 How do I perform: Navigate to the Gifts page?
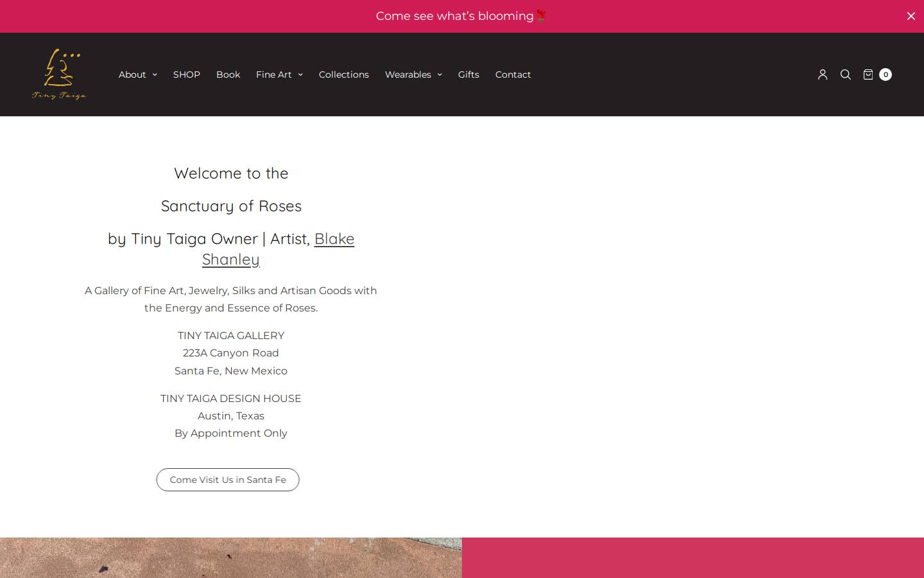coord(468,74)
